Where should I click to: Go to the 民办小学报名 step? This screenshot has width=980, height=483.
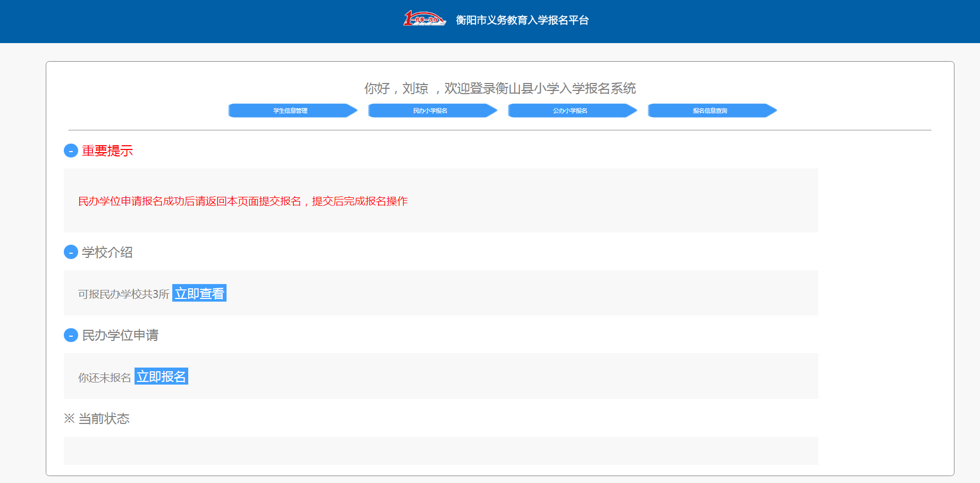(431, 111)
